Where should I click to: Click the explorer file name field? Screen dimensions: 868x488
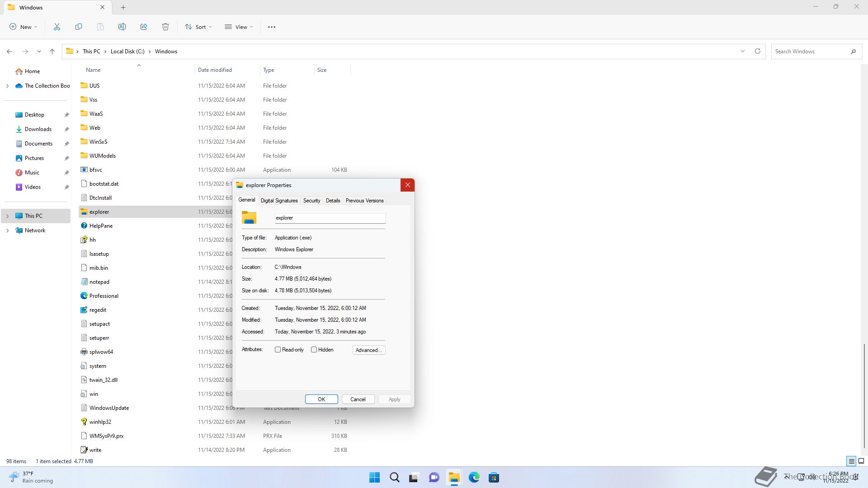[x=330, y=218]
